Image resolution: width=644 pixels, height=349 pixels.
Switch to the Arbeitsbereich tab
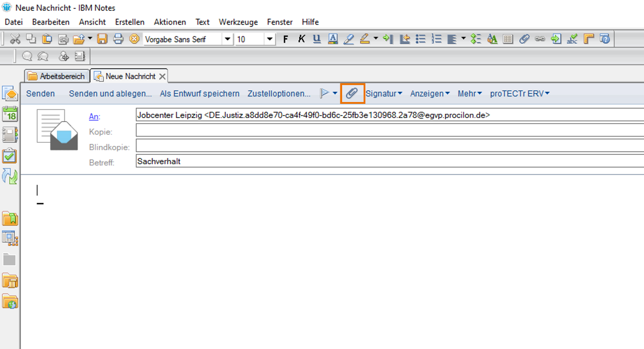[57, 76]
